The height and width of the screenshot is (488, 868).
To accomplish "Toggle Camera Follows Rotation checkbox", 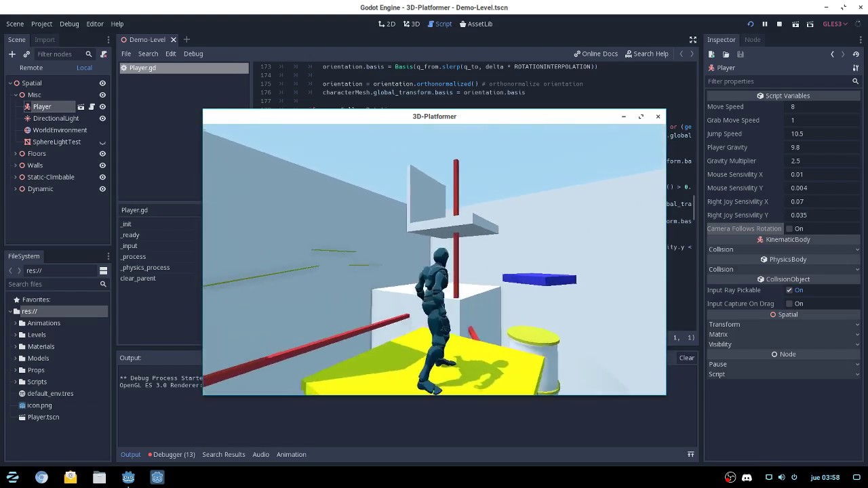I will tap(789, 229).
